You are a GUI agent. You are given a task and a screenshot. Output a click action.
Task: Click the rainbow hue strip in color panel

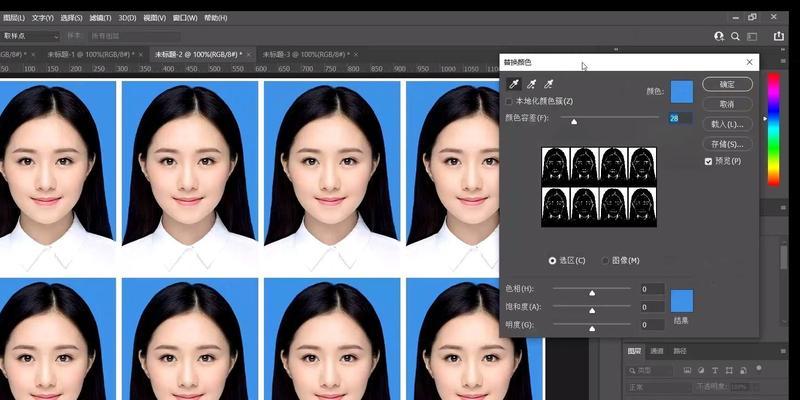(773, 129)
